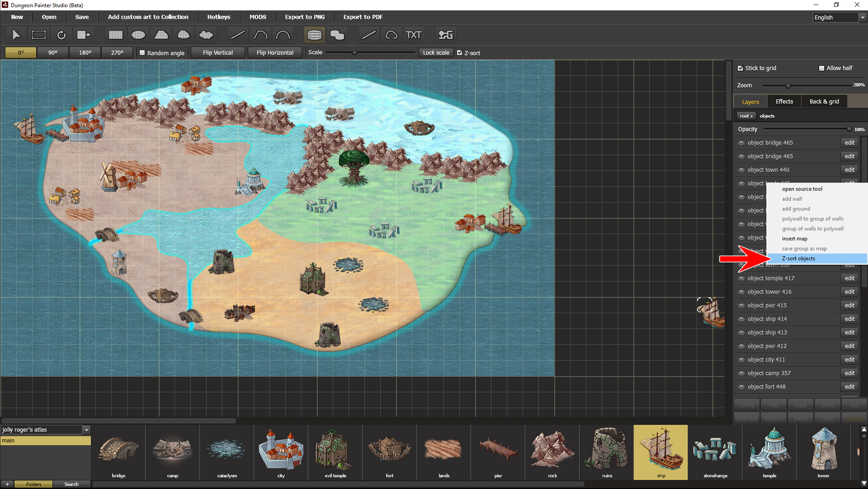Select the arrow pointer tool

click(x=16, y=35)
